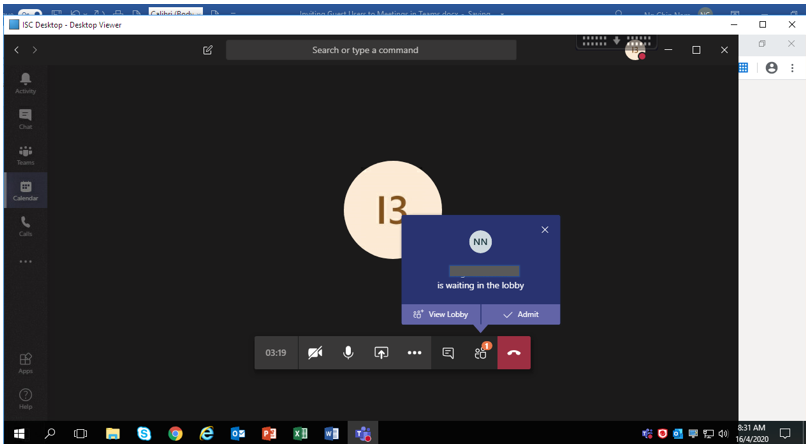Go back using the left arrow
Image resolution: width=810 pixels, height=447 pixels.
tap(17, 50)
